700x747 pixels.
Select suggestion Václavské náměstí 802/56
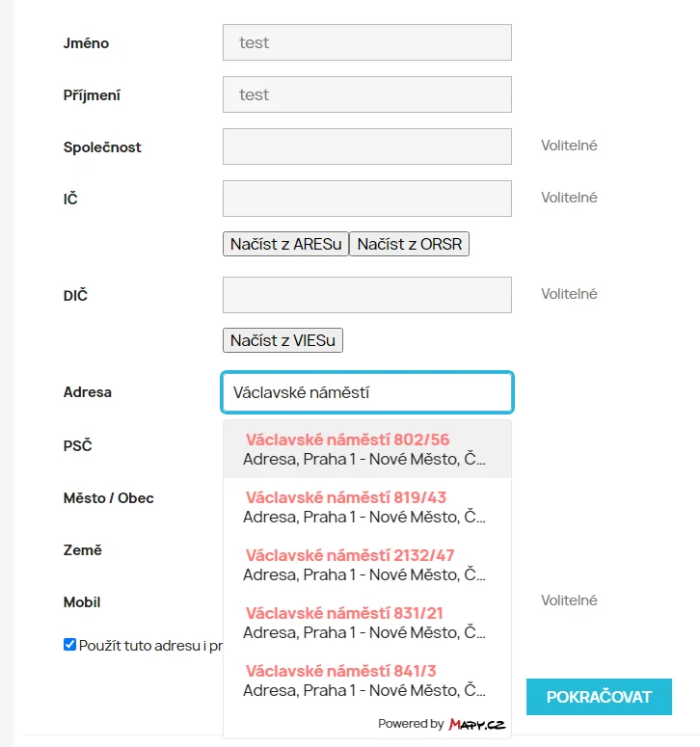point(366,449)
